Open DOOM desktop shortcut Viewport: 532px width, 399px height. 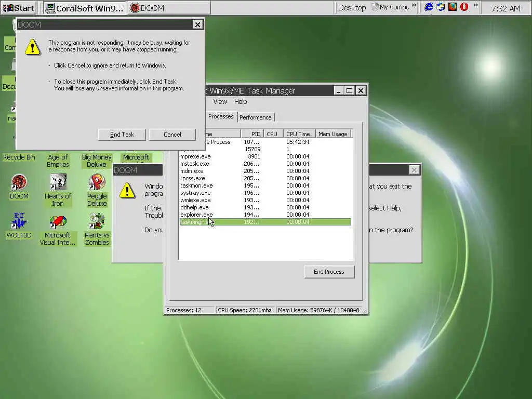point(19,186)
